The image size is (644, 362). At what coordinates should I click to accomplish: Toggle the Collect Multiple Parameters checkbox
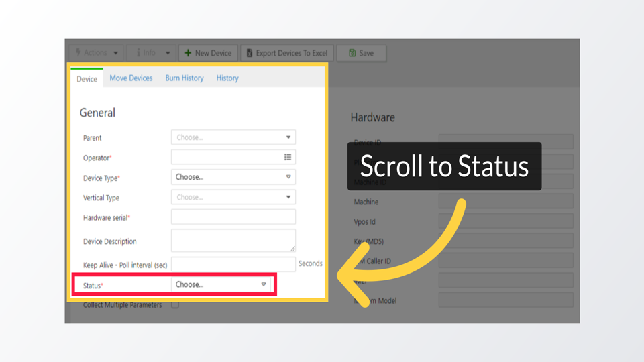click(x=175, y=304)
